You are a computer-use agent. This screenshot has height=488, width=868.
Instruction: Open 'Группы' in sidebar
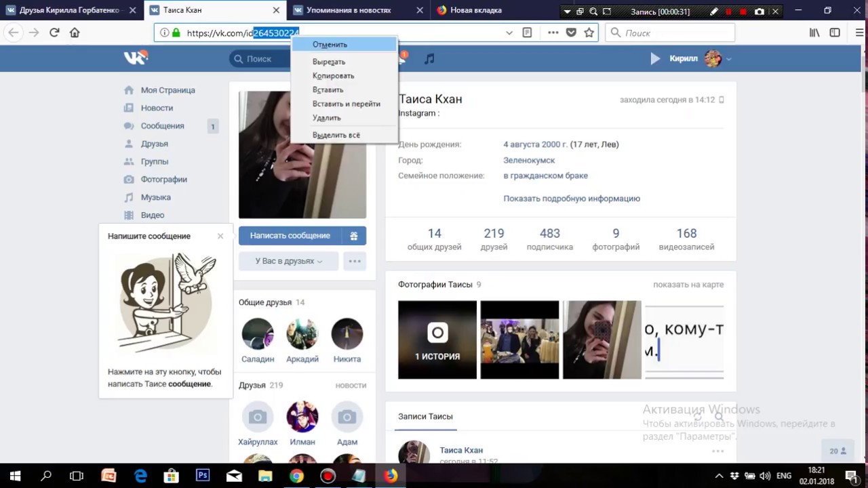tap(154, 161)
